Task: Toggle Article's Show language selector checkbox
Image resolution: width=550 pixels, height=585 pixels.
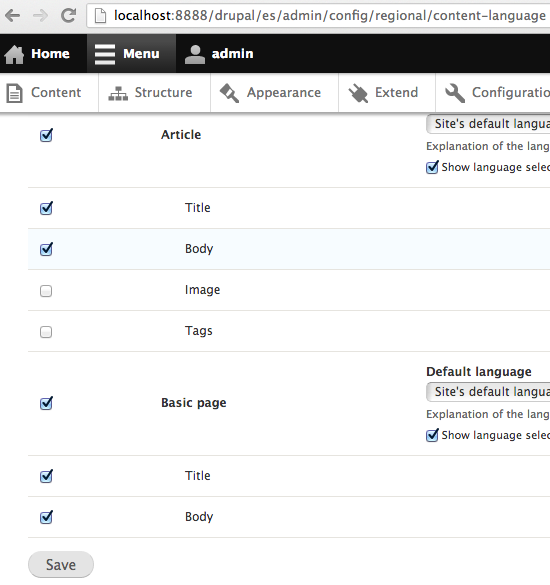Action: (432, 167)
